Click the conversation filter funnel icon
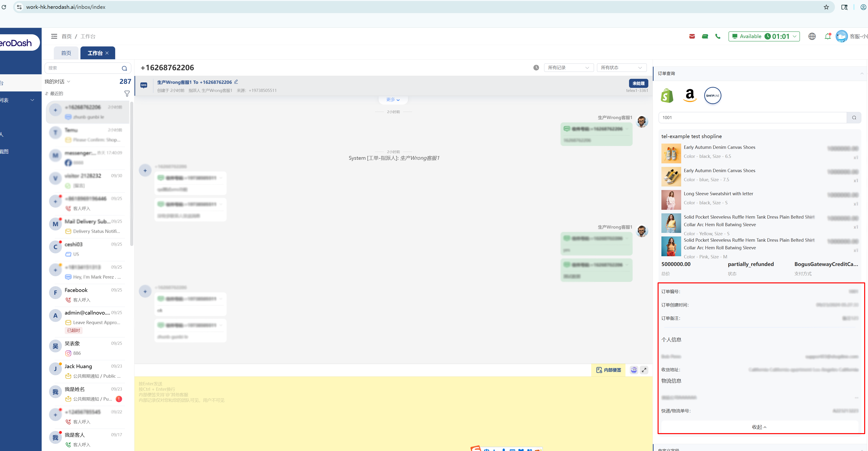The height and width of the screenshot is (451, 868). click(127, 94)
